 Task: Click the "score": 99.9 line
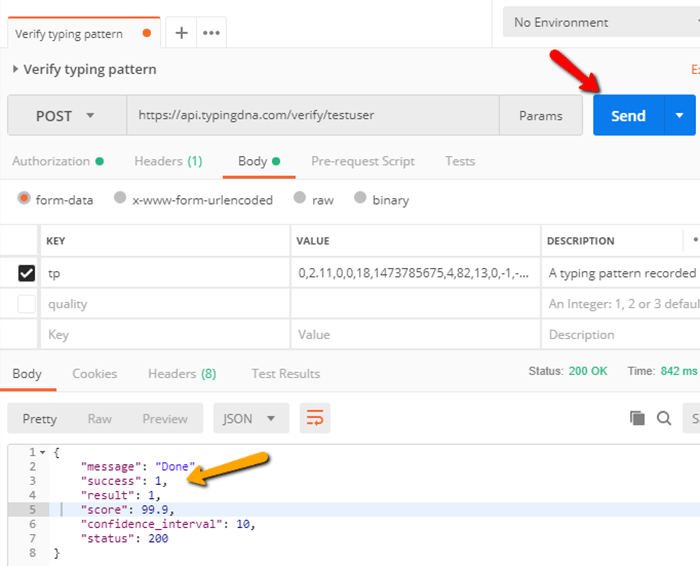pos(127,509)
